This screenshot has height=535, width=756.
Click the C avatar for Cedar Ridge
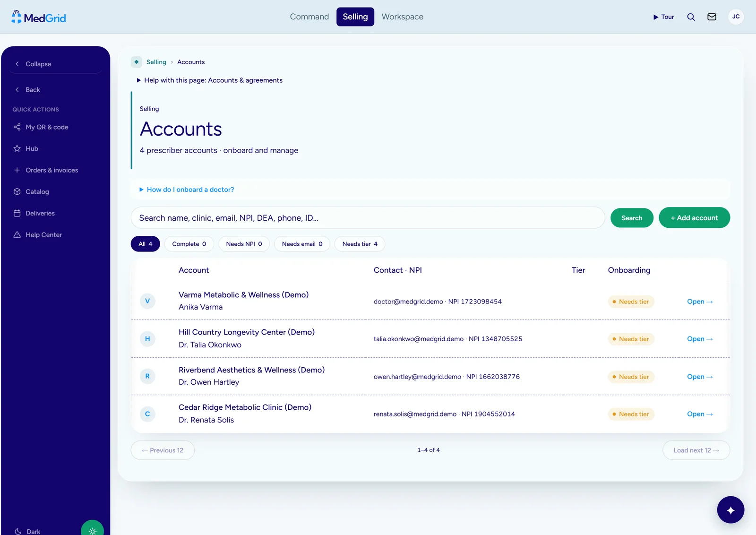147,414
